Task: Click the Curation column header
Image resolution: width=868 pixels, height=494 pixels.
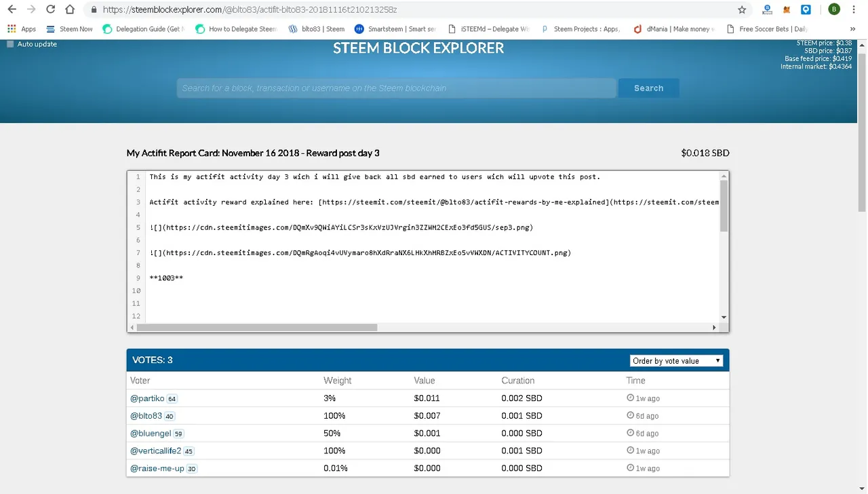Action: pyautogui.click(x=518, y=381)
